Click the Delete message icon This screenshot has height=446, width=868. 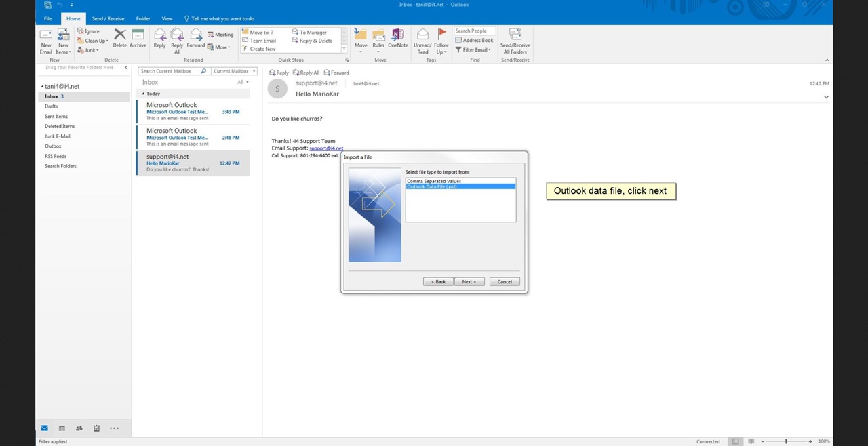point(120,39)
